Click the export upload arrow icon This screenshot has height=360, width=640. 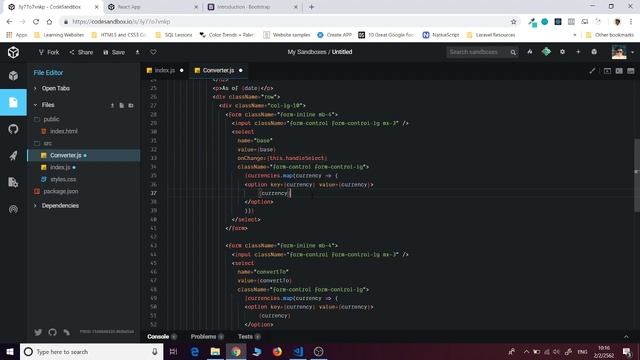138,52
